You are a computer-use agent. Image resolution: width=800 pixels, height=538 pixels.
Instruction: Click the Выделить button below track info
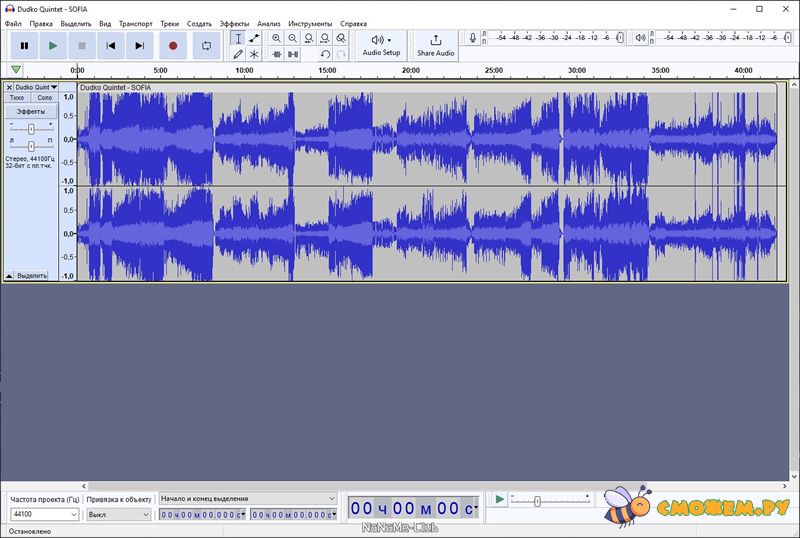tap(32, 275)
